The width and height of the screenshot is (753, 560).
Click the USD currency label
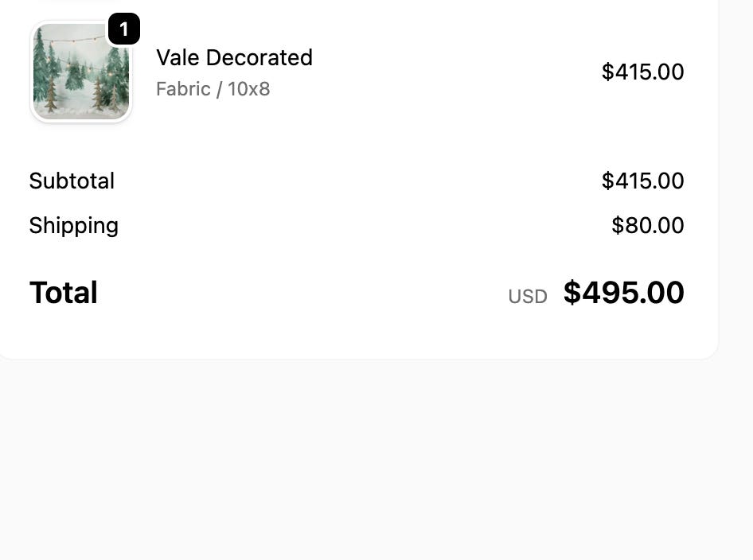pos(528,297)
